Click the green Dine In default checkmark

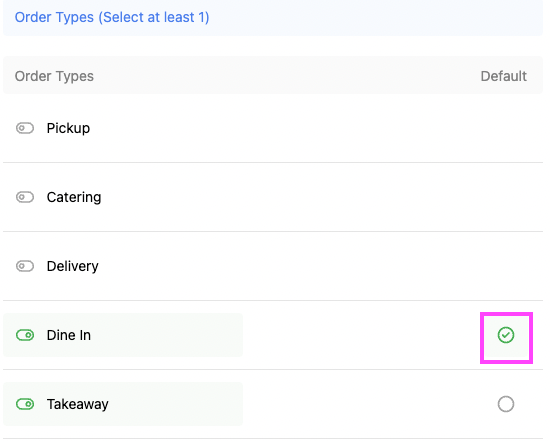(506, 335)
